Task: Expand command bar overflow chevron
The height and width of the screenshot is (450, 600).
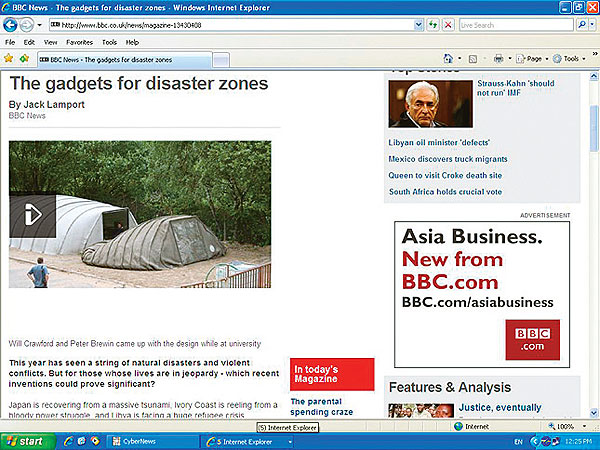Action: [595, 54]
